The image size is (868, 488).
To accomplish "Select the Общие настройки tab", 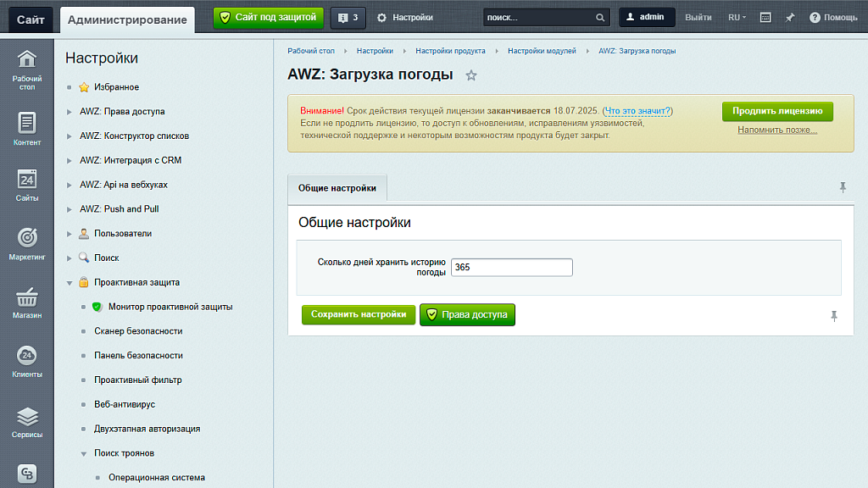I will point(337,188).
